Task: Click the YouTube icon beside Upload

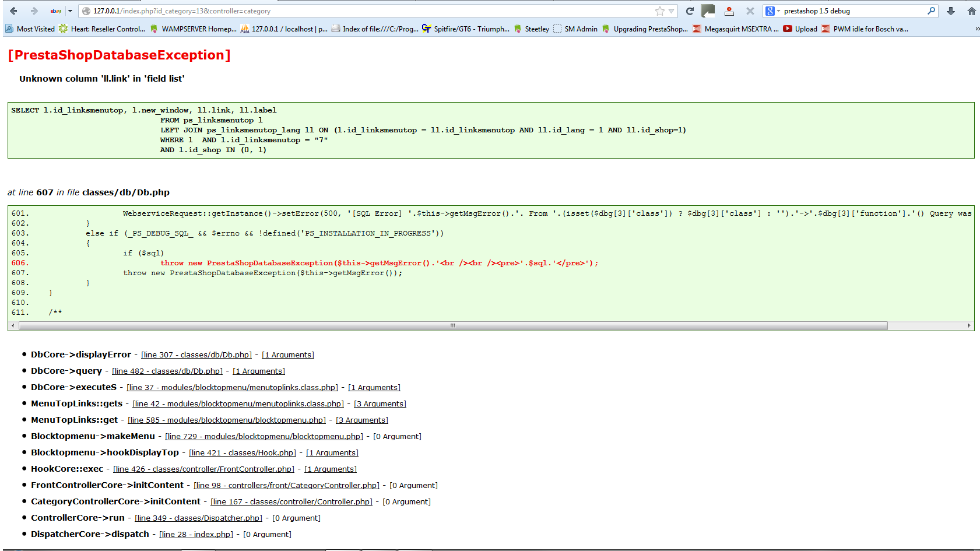Action: pos(788,29)
